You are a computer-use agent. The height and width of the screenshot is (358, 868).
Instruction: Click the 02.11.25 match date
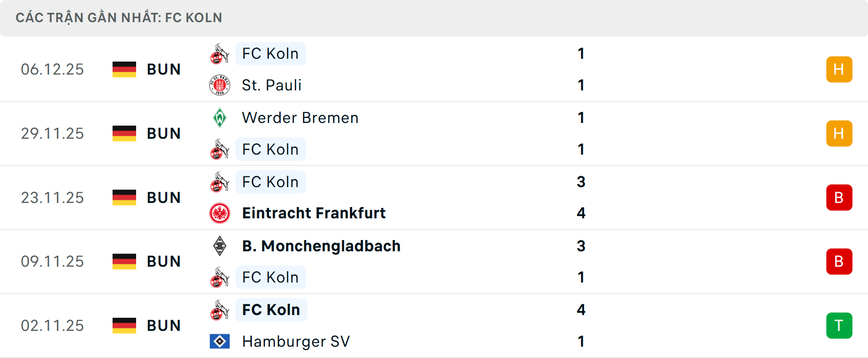[52, 325]
